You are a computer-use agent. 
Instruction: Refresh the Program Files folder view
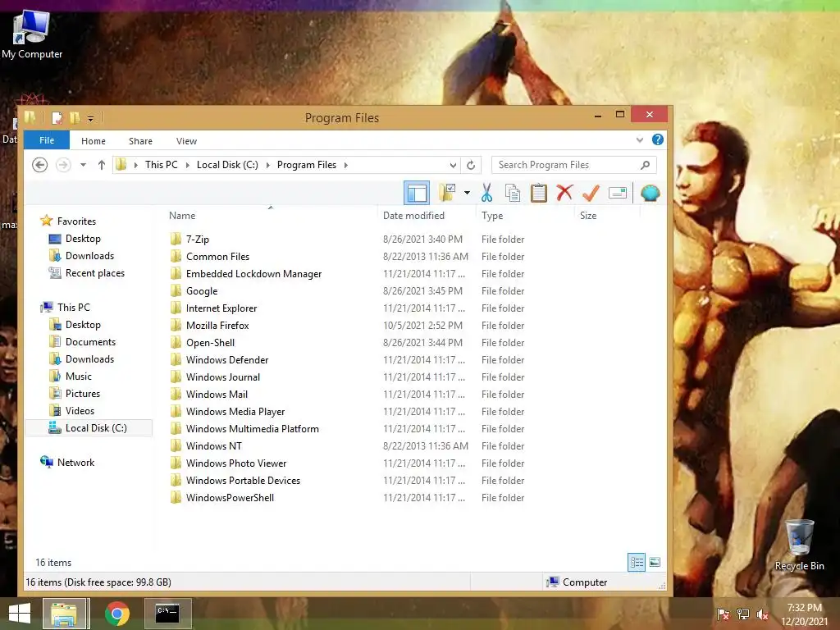471,165
